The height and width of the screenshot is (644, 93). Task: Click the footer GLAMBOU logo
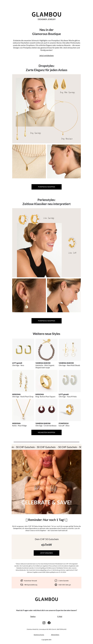pyautogui.click(x=47, y=599)
